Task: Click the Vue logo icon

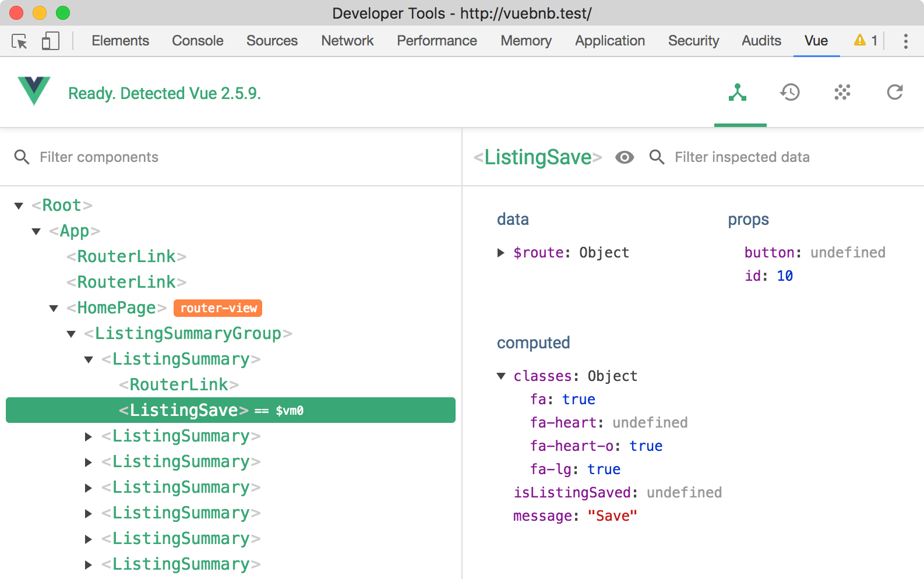Action: (x=34, y=91)
